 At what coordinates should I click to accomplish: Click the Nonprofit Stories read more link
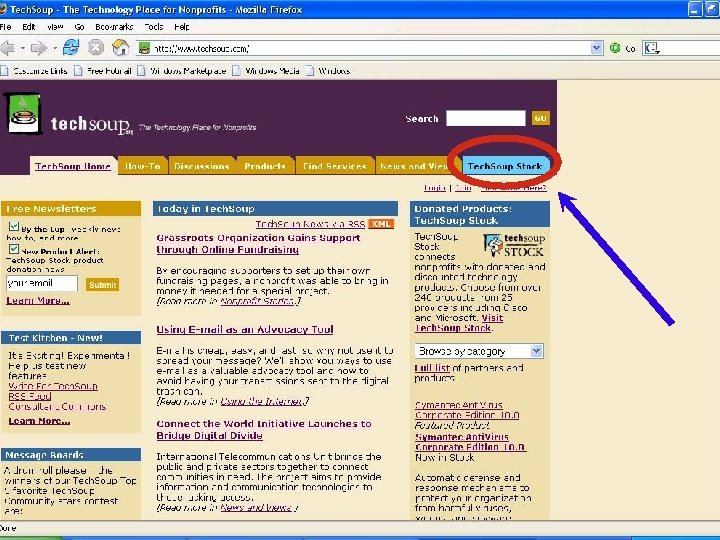pos(258,301)
